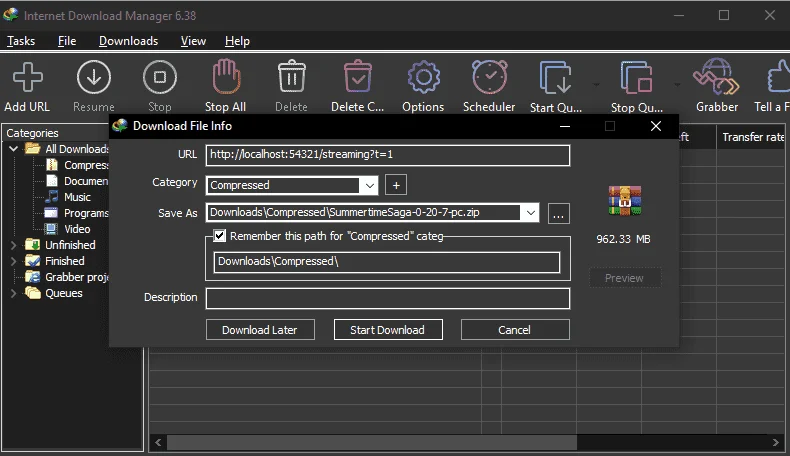The width and height of the screenshot is (790, 456).
Task: Open Stop Queue dropdown arrow
Action: (x=677, y=85)
